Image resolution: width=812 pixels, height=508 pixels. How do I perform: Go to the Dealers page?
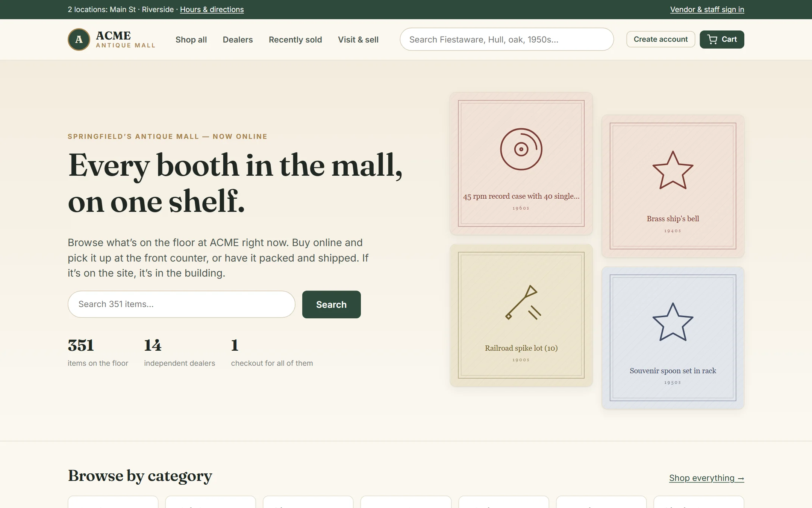pos(238,40)
